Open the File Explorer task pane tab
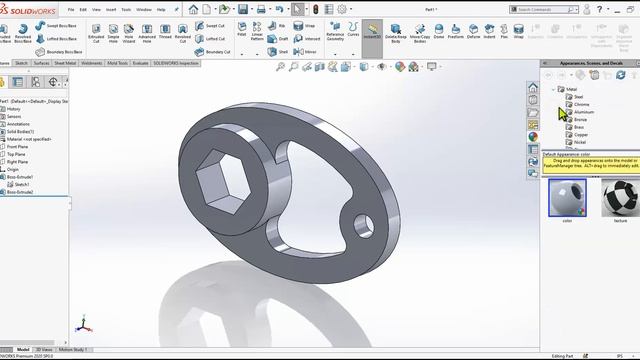Image resolution: width=640 pixels, height=360 pixels. click(533, 112)
